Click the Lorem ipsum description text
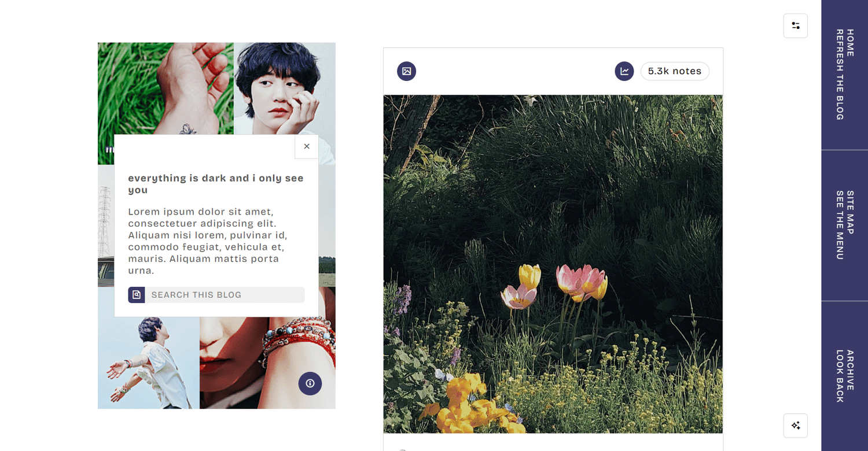The height and width of the screenshot is (451, 868). (x=208, y=241)
